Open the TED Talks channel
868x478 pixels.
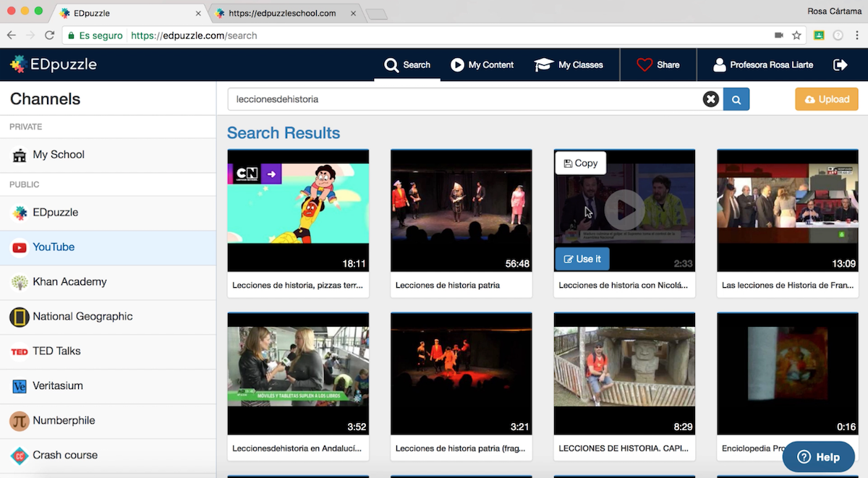coord(56,351)
